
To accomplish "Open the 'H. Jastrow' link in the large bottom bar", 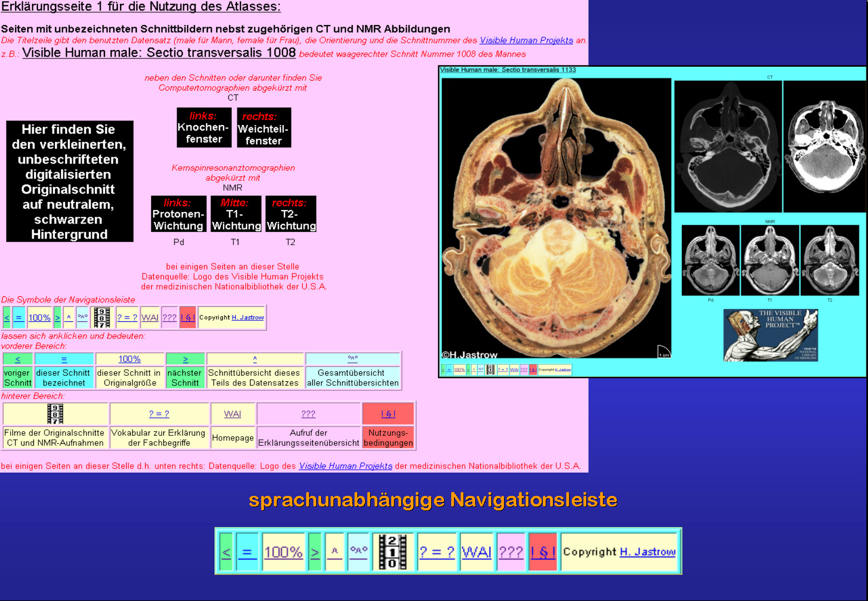I will click(647, 552).
